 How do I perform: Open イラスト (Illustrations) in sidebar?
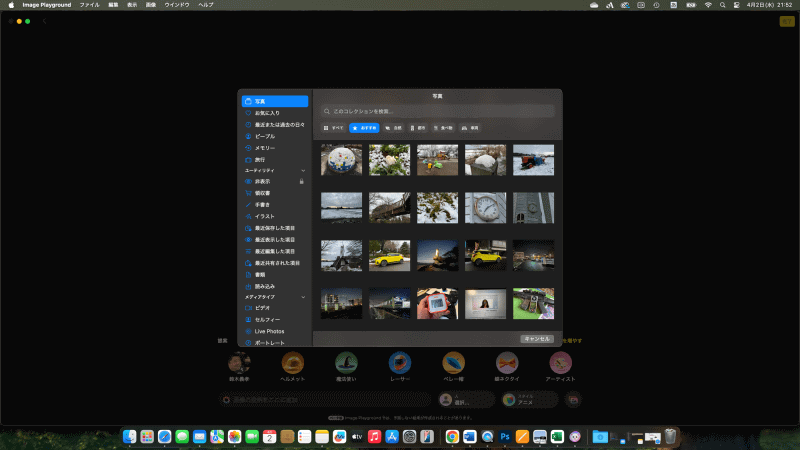pyautogui.click(x=264, y=216)
